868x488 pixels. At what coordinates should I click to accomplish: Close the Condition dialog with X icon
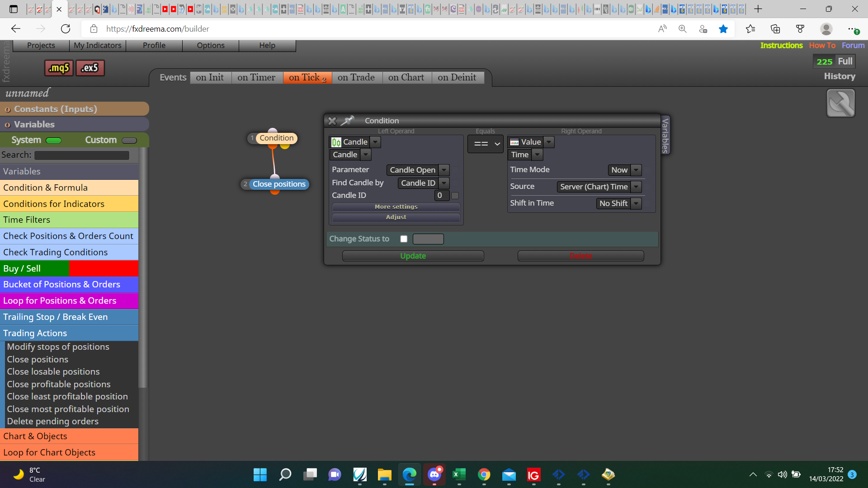332,121
